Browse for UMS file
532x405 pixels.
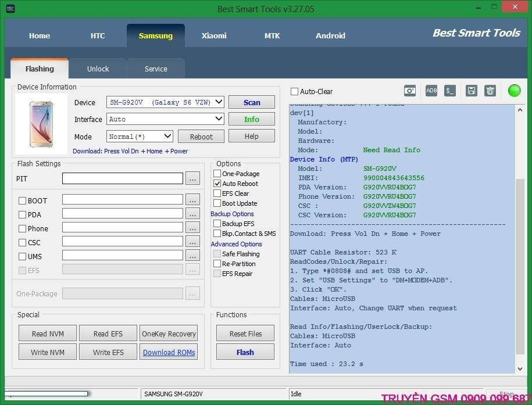[192, 256]
